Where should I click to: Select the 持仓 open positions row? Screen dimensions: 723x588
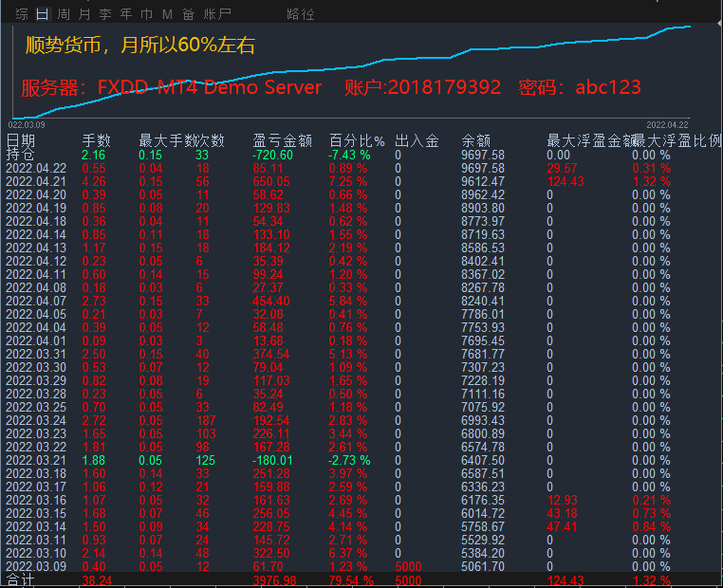click(20, 155)
